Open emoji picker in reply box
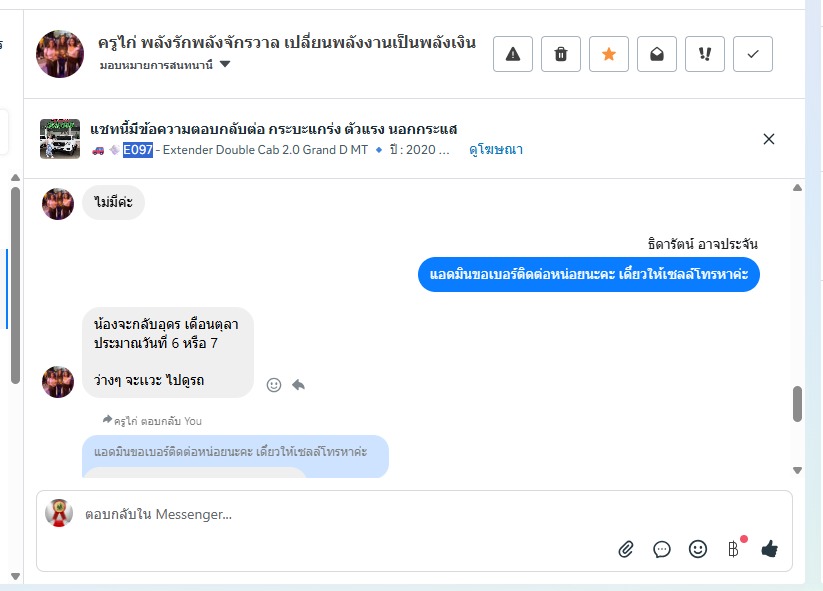This screenshot has width=823, height=591. (x=698, y=549)
